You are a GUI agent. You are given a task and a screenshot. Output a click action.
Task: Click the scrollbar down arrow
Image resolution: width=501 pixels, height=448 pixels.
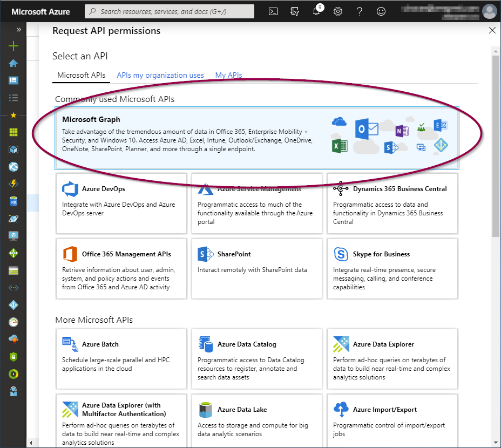pos(496,443)
